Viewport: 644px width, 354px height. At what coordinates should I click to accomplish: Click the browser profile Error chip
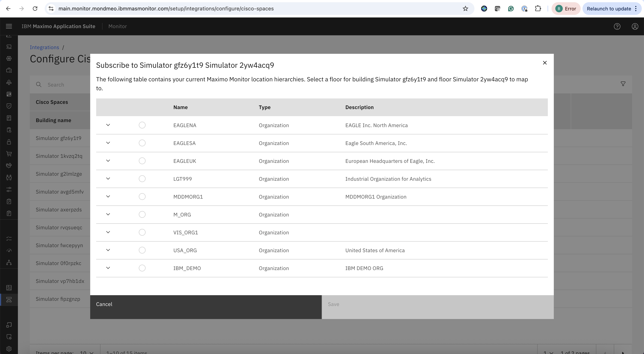(566, 9)
